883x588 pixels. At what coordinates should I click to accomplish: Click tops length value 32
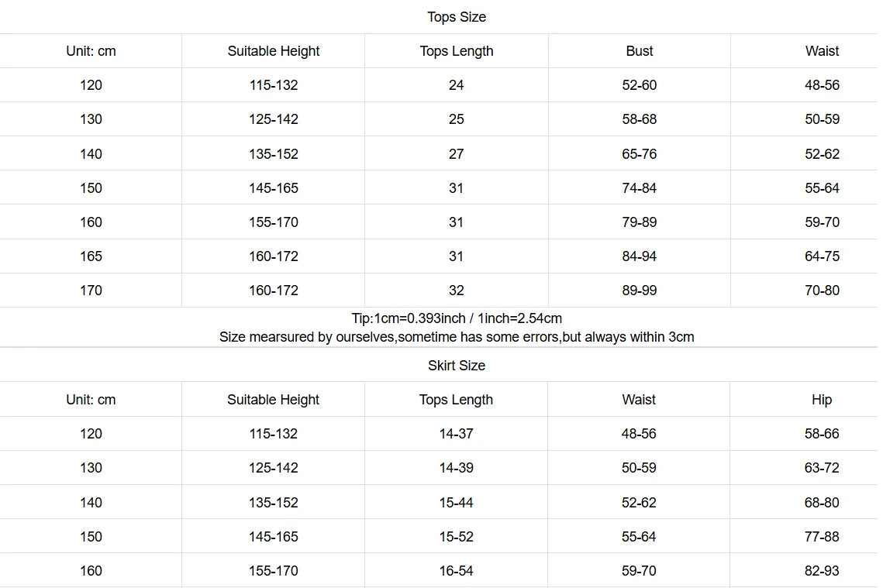pos(457,291)
